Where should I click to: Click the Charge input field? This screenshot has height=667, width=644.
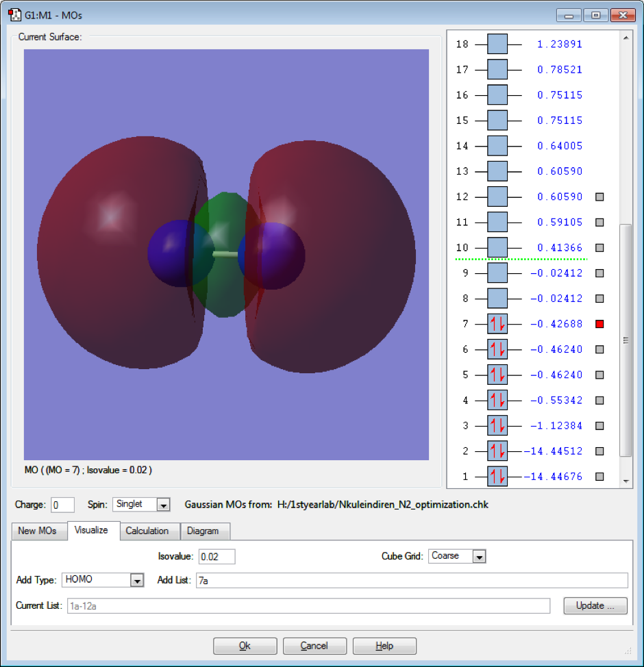click(62, 505)
